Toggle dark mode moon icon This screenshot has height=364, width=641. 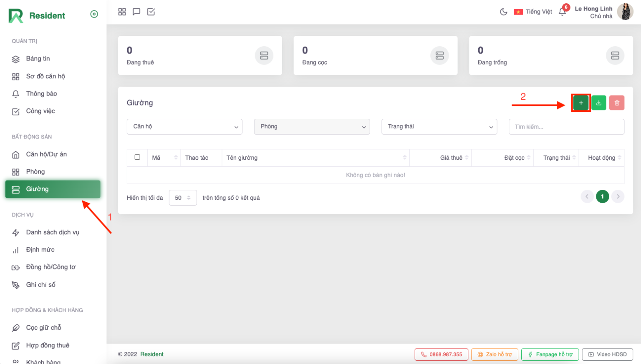click(x=504, y=12)
